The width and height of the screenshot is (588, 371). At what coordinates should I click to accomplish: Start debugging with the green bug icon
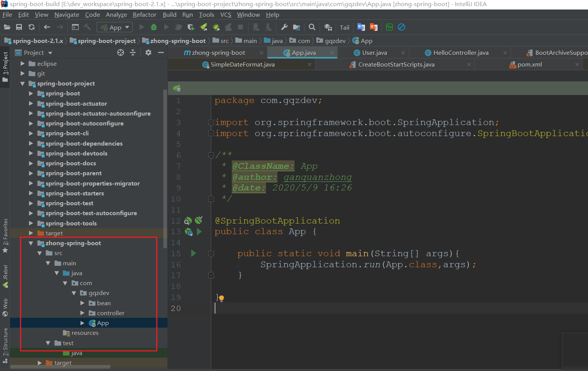(154, 27)
